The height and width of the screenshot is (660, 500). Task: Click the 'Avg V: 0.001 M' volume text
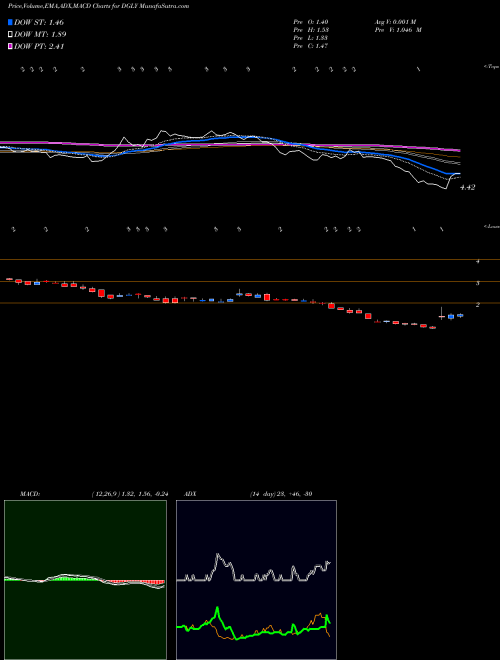[395, 22]
